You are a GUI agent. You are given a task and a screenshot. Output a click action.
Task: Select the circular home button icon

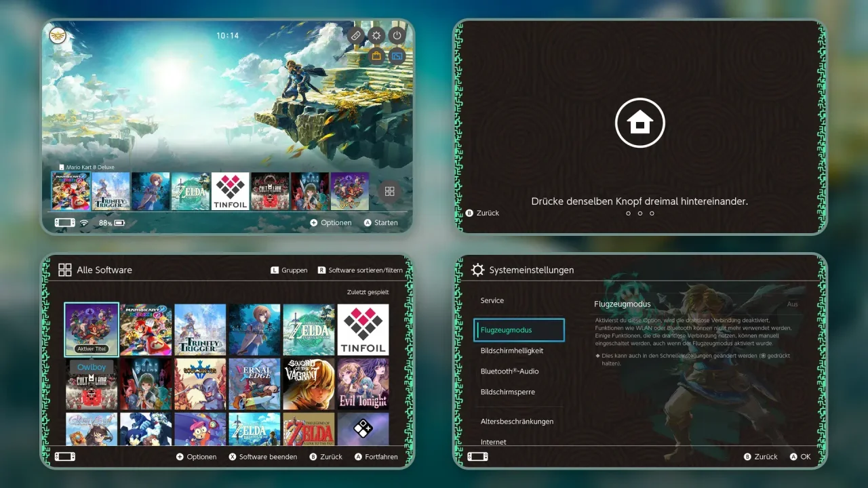point(640,123)
